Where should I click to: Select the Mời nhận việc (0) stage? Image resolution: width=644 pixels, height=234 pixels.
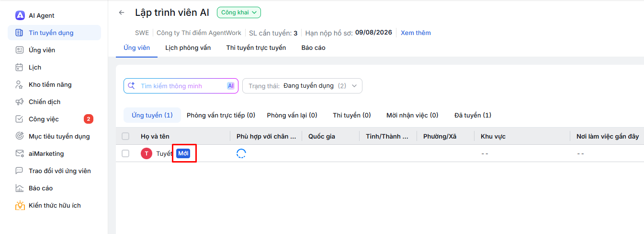pyautogui.click(x=412, y=115)
